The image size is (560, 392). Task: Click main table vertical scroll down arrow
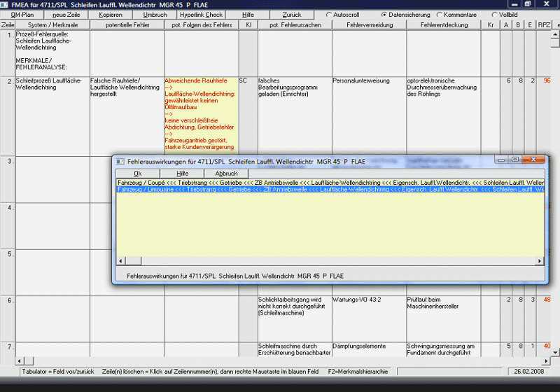coord(554,352)
